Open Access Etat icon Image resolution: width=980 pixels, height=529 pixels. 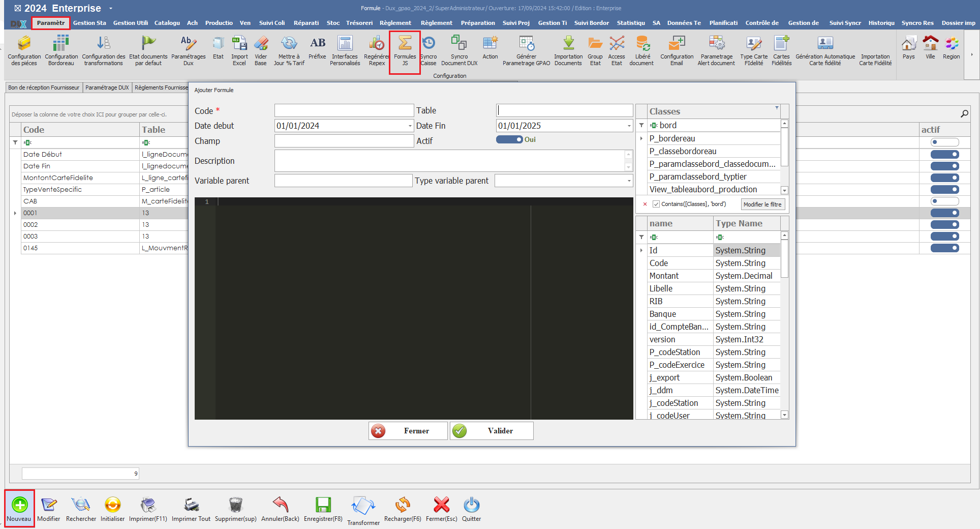(616, 51)
